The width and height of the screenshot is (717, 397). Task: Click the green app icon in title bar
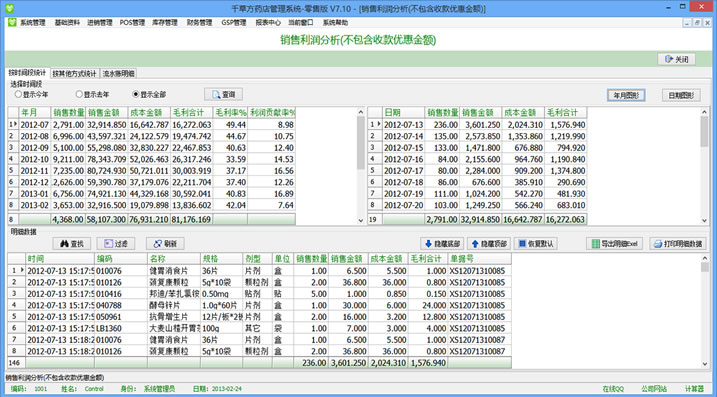pos(10,8)
